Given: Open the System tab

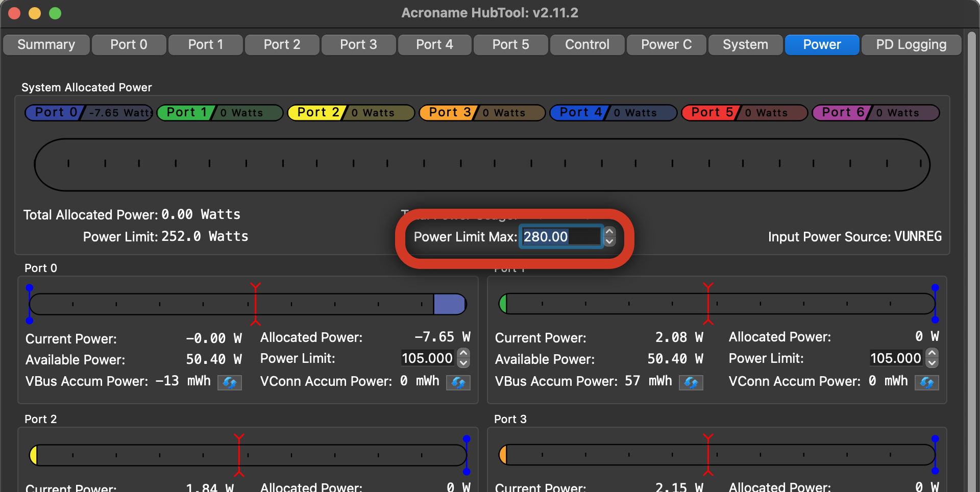Looking at the screenshot, I should point(746,44).
